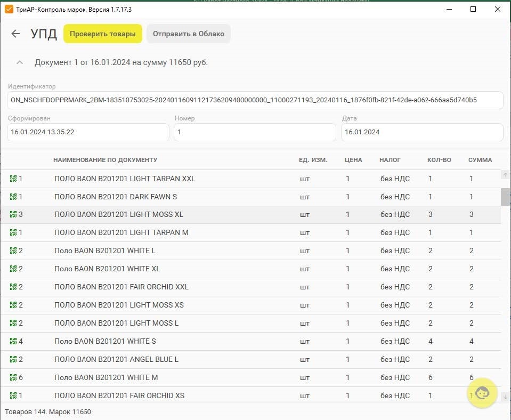511x420 pixels.
Task: Minimize the ТриАР-Контроль марок window
Action: [449, 9]
